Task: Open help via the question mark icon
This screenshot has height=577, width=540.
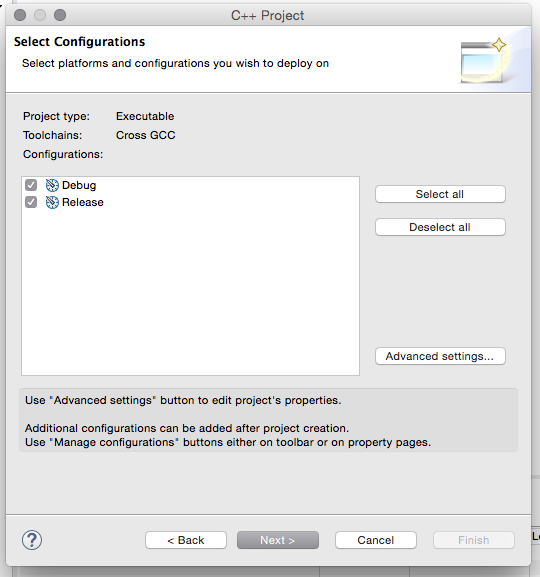Action: [32, 540]
